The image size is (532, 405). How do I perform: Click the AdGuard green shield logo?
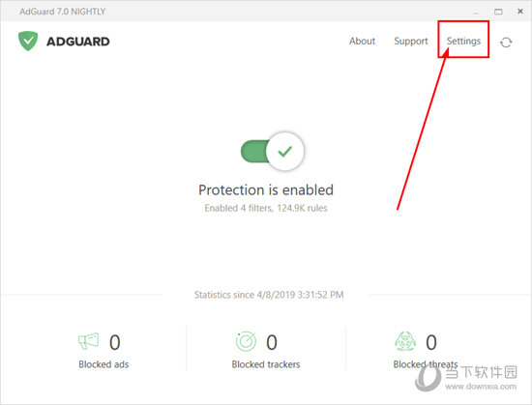coord(28,41)
